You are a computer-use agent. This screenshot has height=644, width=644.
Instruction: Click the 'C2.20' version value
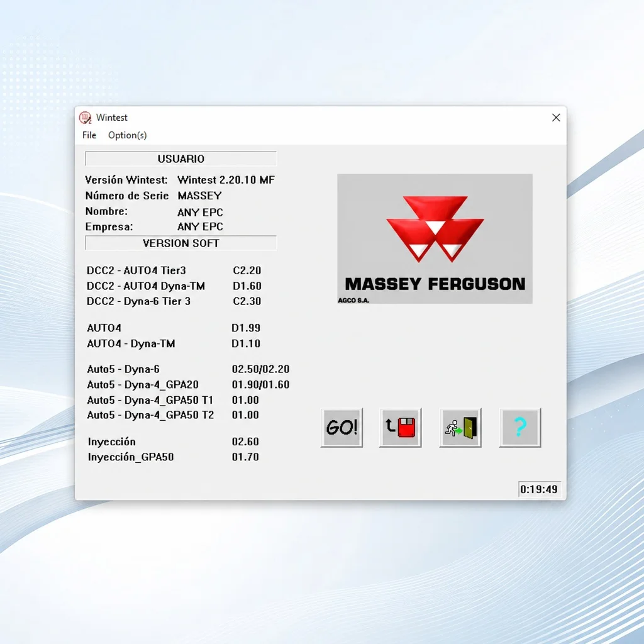click(x=247, y=270)
